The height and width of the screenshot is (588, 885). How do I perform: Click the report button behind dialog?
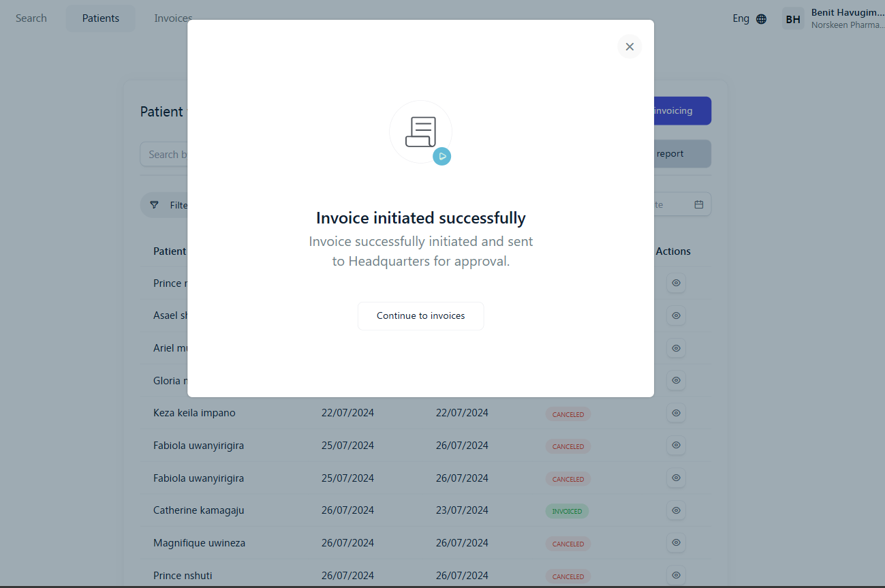(682, 154)
